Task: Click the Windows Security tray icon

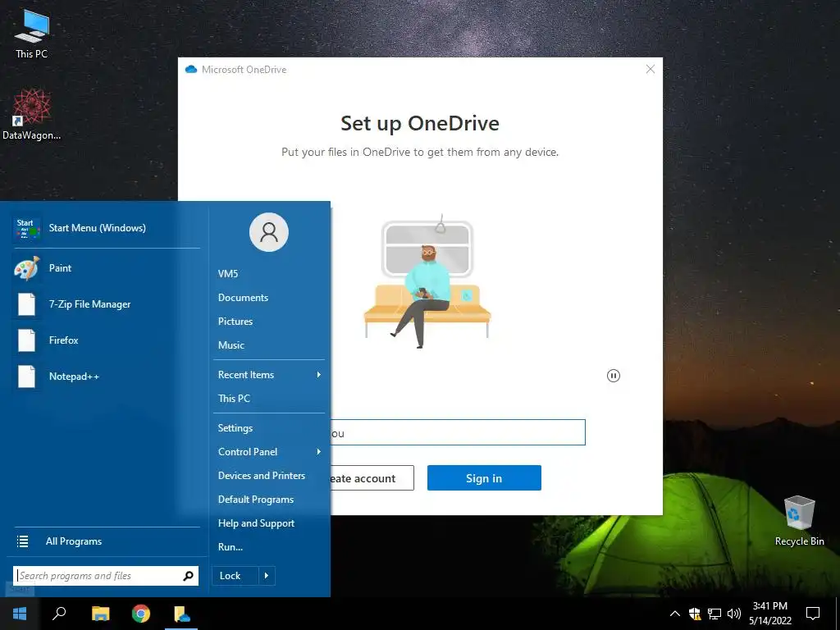Action: 695,614
